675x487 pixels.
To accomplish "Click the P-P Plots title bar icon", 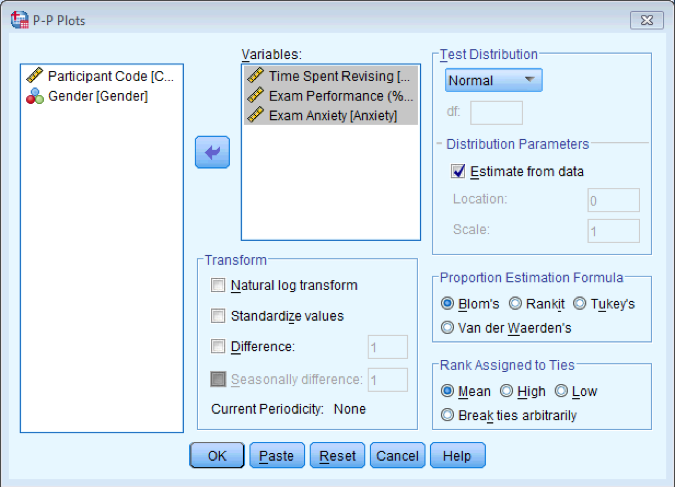I will pos(19,19).
